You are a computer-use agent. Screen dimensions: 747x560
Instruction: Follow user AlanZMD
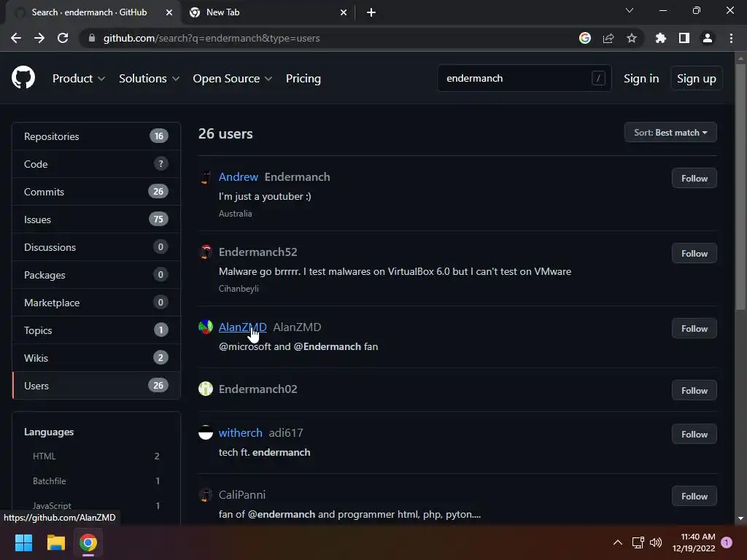click(694, 329)
